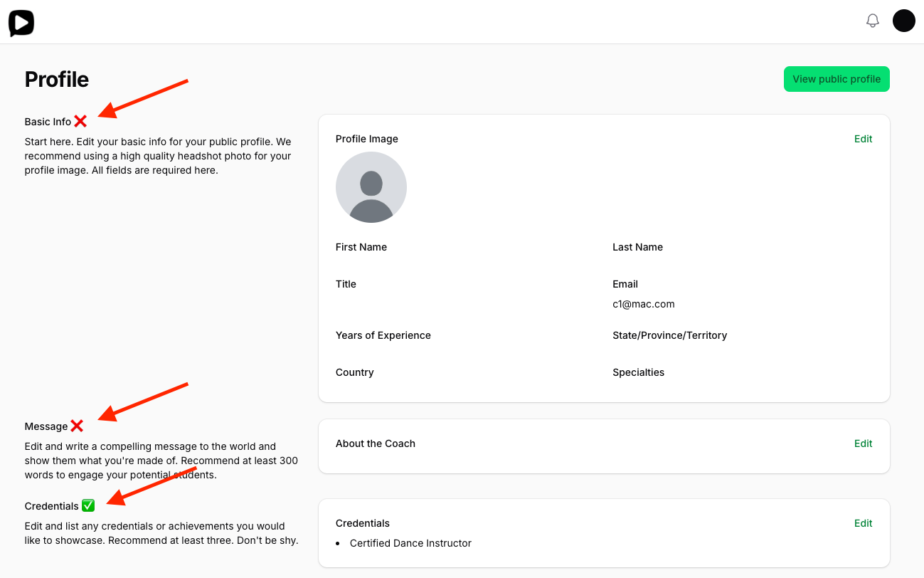Click the red X beside Basic Info
Image resolution: width=924 pixels, height=578 pixels.
(x=80, y=122)
